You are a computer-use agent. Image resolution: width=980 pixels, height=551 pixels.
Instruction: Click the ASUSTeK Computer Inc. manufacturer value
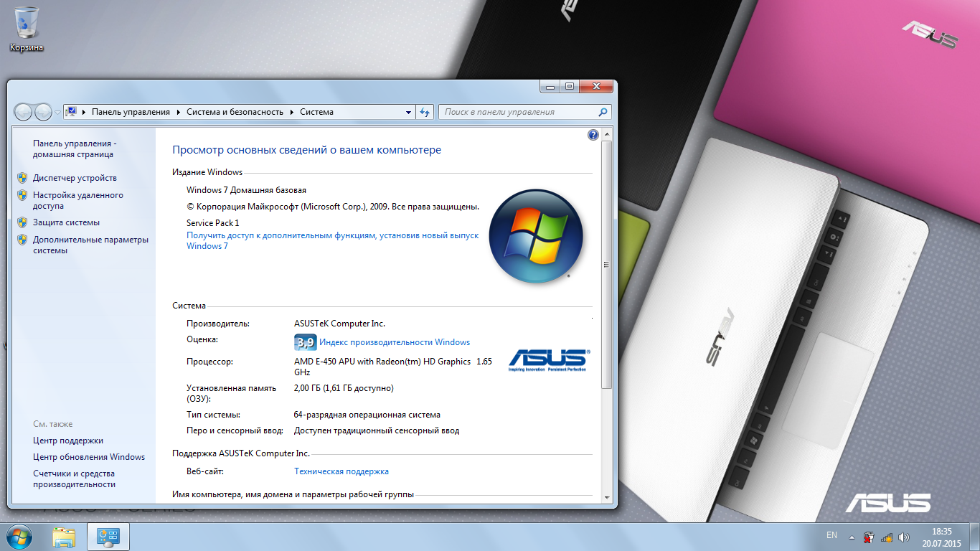[339, 324]
